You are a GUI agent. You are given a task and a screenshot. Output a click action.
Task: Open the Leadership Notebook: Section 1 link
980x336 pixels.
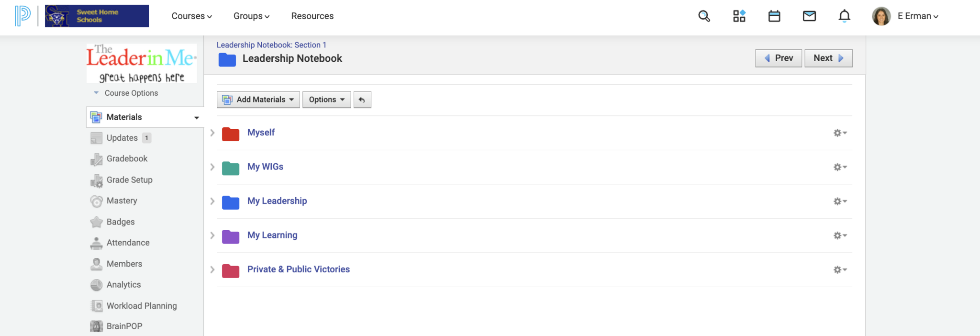[271, 45]
